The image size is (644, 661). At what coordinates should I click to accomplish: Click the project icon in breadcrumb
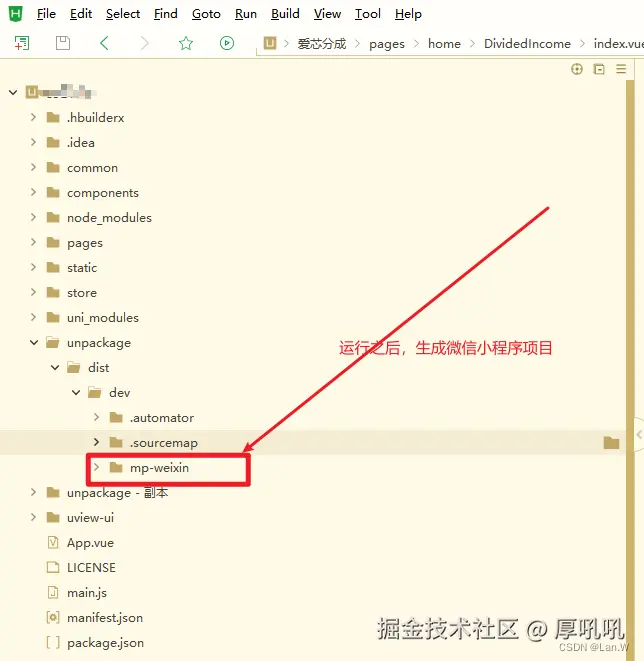click(x=270, y=43)
